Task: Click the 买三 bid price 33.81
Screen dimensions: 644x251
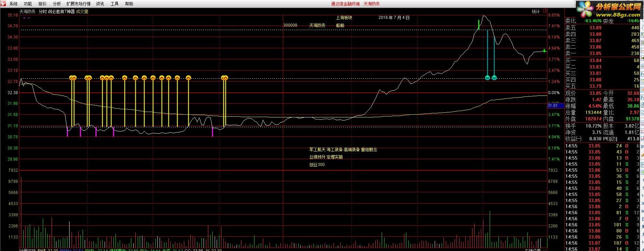Action: point(595,73)
